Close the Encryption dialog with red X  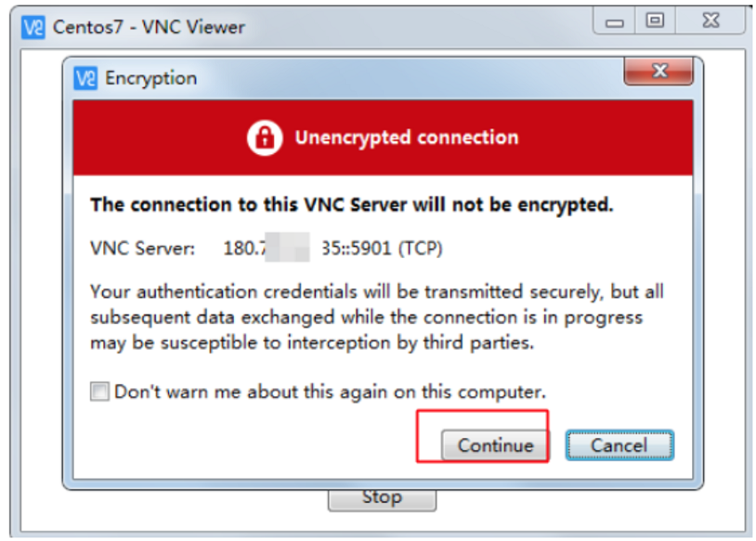point(658,71)
